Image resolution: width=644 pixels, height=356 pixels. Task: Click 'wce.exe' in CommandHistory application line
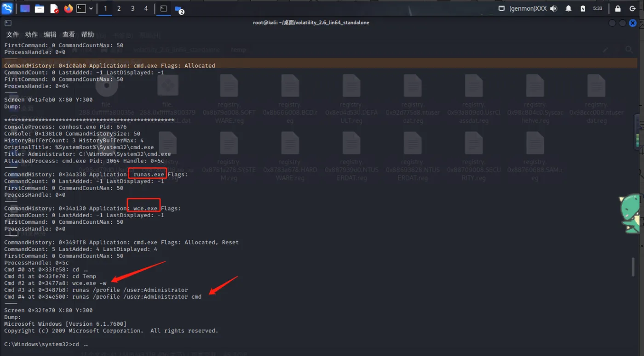click(x=145, y=209)
